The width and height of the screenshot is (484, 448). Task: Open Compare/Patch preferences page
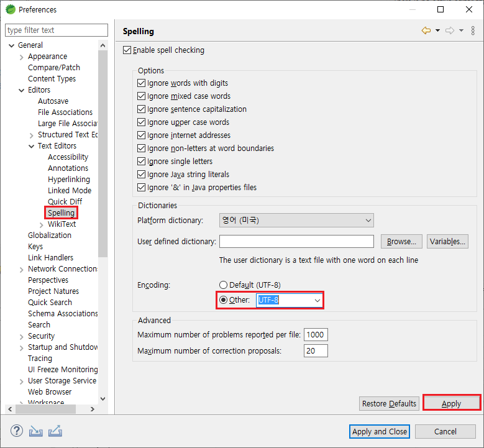tap(53, 67)
